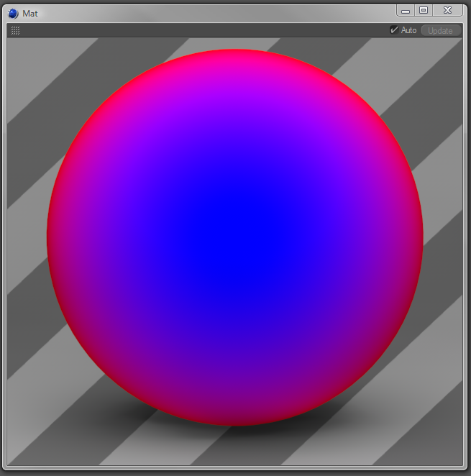The height and width of the screenshot is (476, 471).
Task: Click the red right edge of the sphere
Action: [x=418, y=237]
